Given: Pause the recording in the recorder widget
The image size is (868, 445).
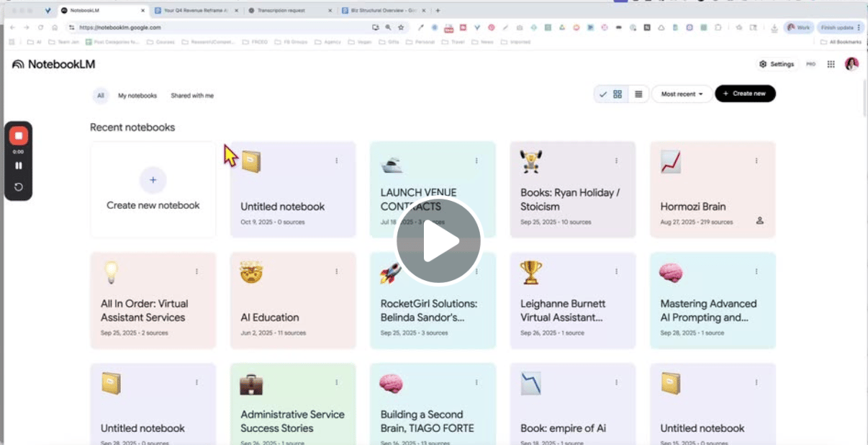Looking at the screenshot, I should click(x=19, y=166).
